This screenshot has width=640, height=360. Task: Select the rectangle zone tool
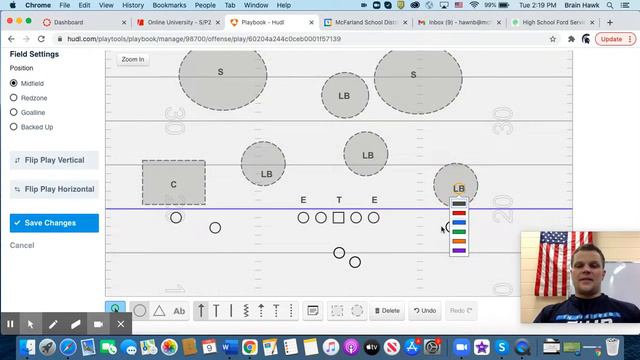337,311
